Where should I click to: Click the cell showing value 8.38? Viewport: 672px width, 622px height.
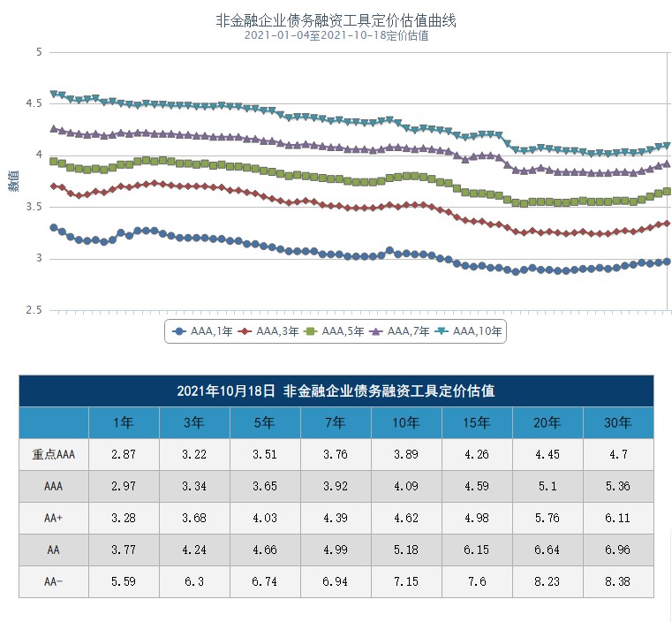(x=618, y=581)
